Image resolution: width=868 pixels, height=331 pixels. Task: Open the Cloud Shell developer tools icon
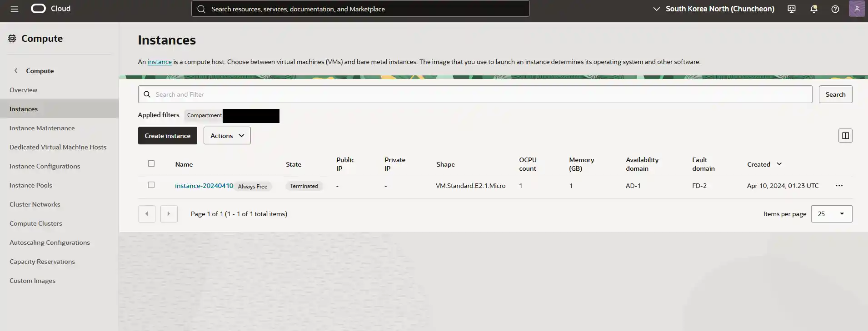[x=792, y=9]
